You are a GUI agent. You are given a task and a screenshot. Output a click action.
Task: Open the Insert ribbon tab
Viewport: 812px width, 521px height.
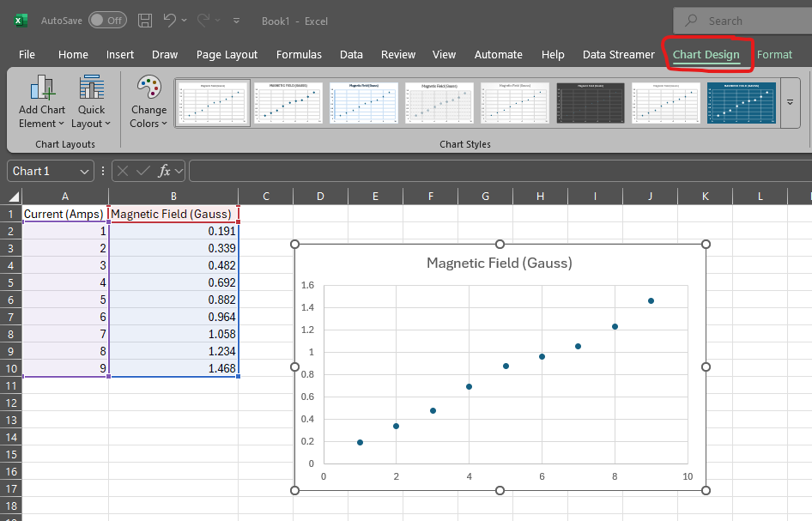pyautogui.click(x=120, y=54)
